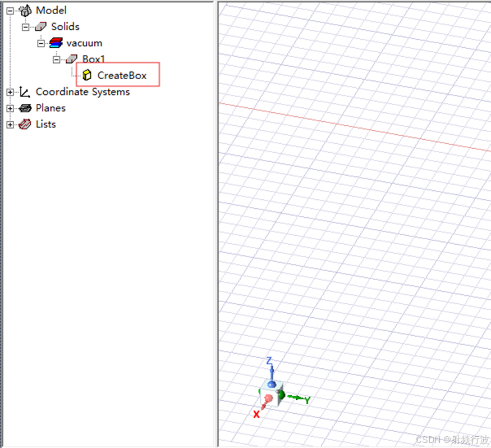
Task: Click the Planes icon
Action: pos(25,108)
